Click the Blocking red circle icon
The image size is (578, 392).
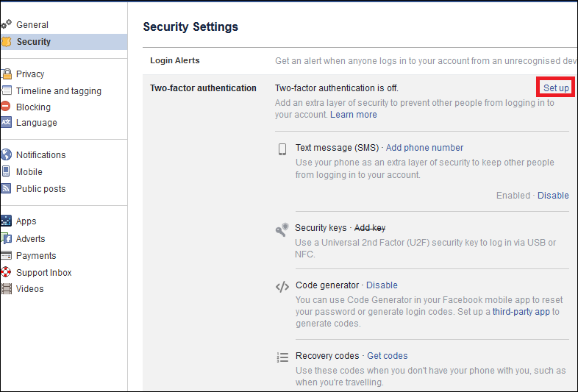tap(7, 107)
